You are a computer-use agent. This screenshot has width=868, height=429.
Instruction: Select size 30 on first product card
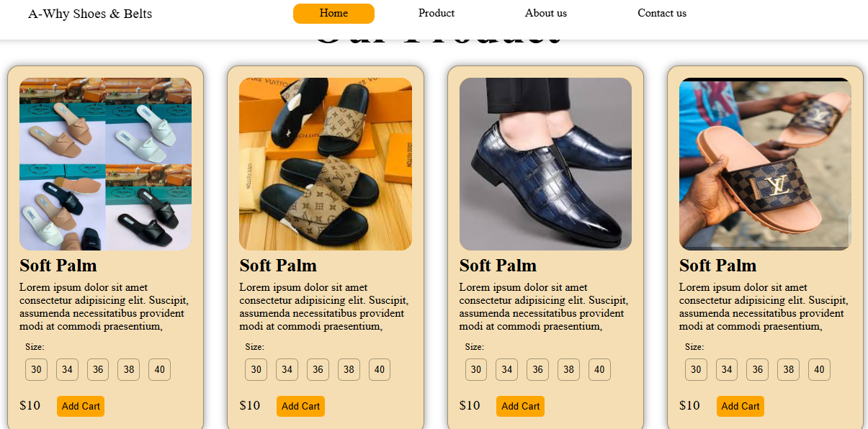point(36,370)
